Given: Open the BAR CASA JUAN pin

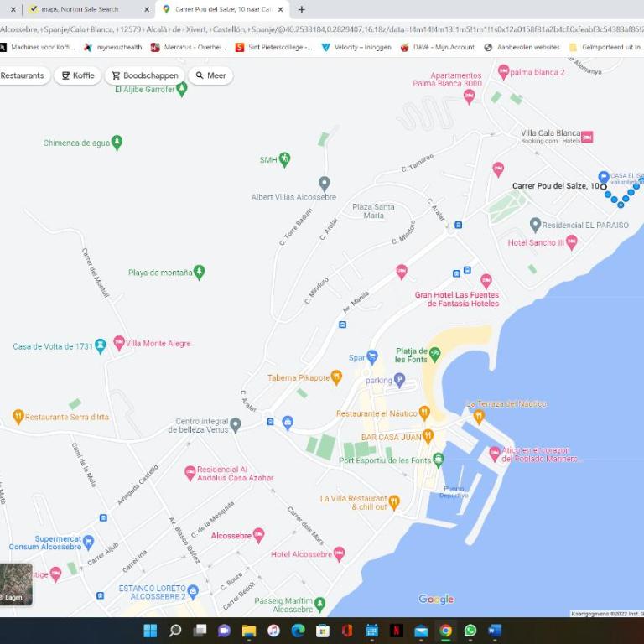Looking at the screenshot, I should [x=428, y=437].
